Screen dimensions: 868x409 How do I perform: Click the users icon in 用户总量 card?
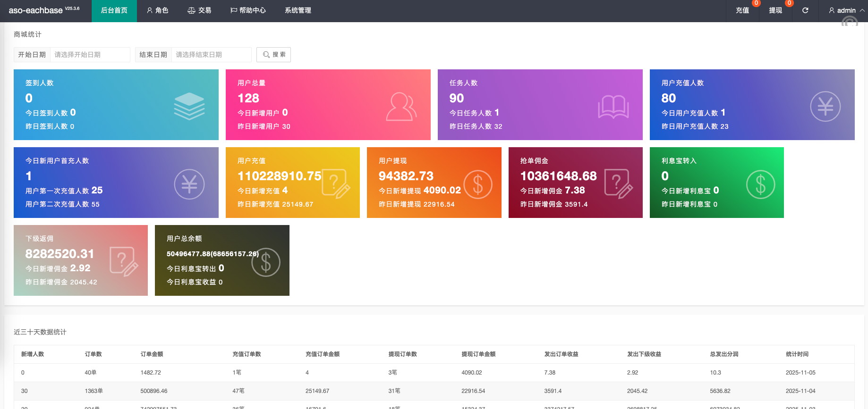pos(401,106)
